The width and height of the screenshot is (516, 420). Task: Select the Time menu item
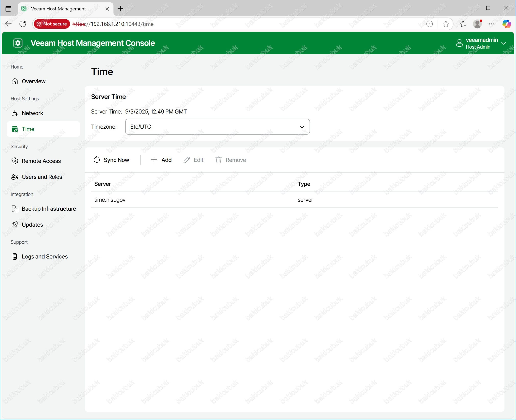tap(43, 129)
